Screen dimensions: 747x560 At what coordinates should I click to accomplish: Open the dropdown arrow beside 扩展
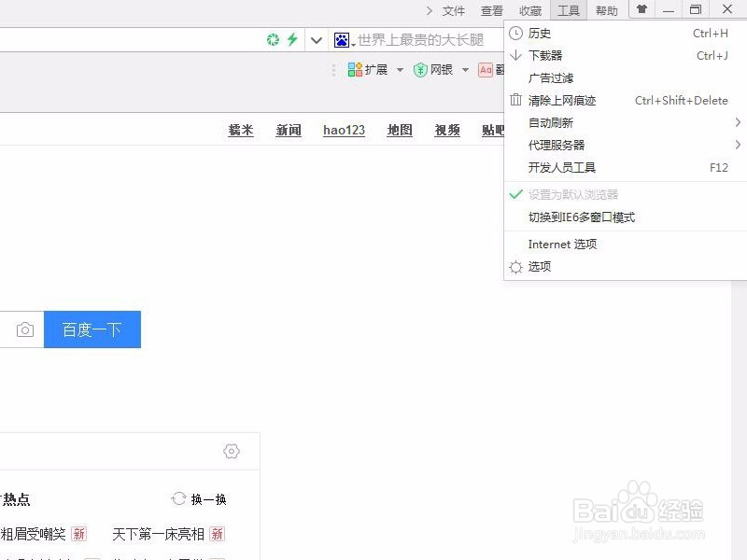coord(400,69)
